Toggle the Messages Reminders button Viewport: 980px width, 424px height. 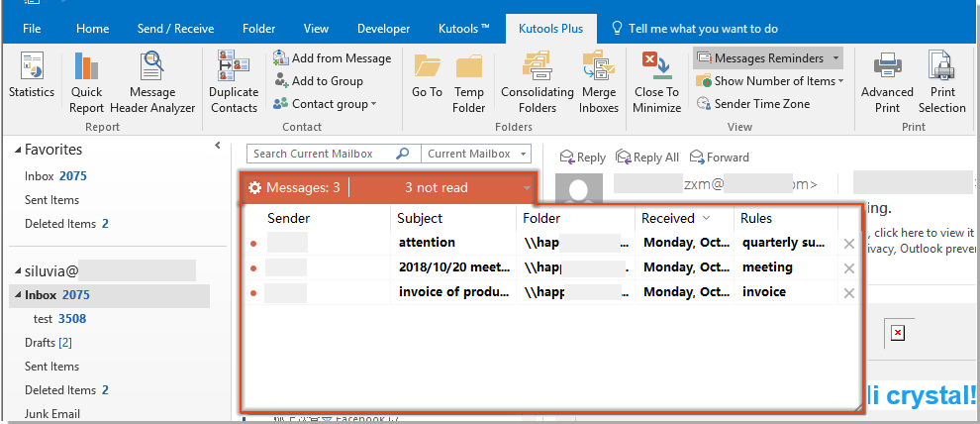click(767, 58)
